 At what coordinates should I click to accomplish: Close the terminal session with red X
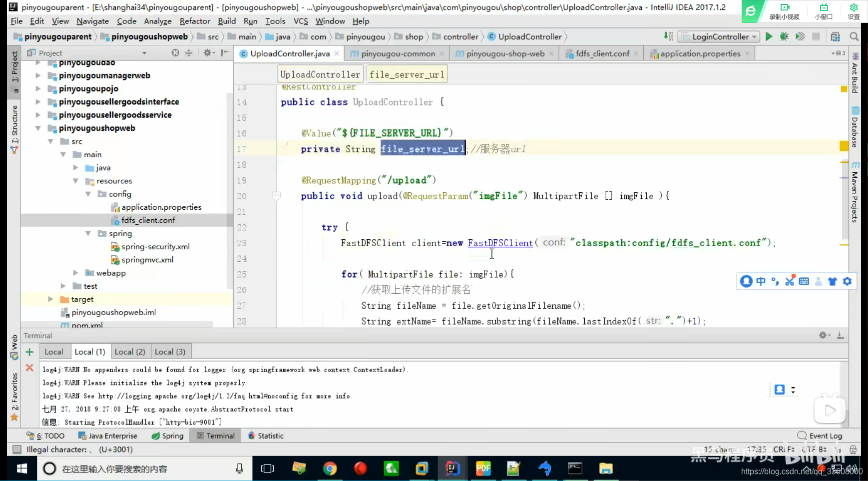click(x=29, y=368)
